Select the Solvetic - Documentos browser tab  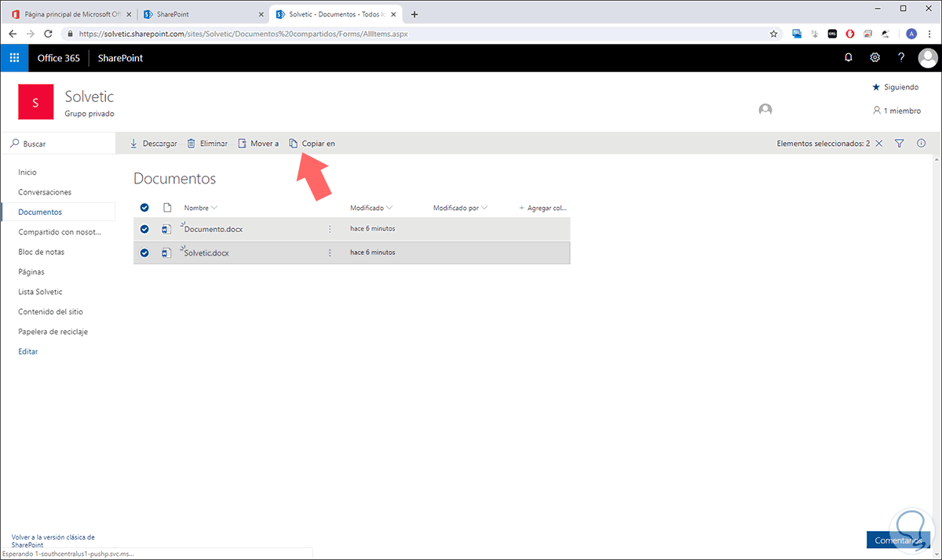pyautogui.click(x=336, y=14)
